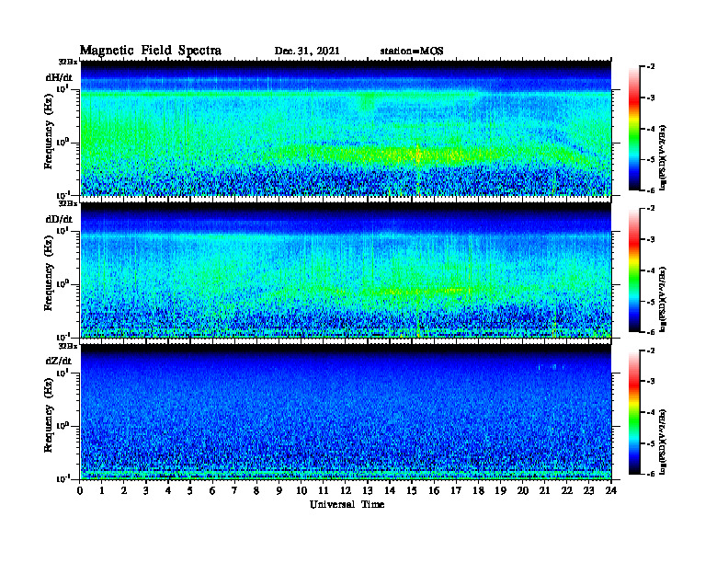Click the log(PSD) label beside the dZ/dt color scale
Viewport: 728px width, 563px height.
663,442
